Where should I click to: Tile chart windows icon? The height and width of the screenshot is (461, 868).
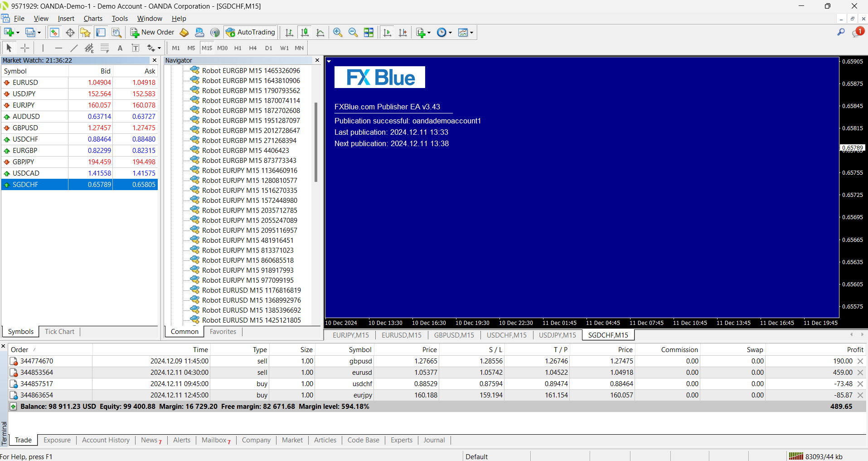tap(369, 32)
